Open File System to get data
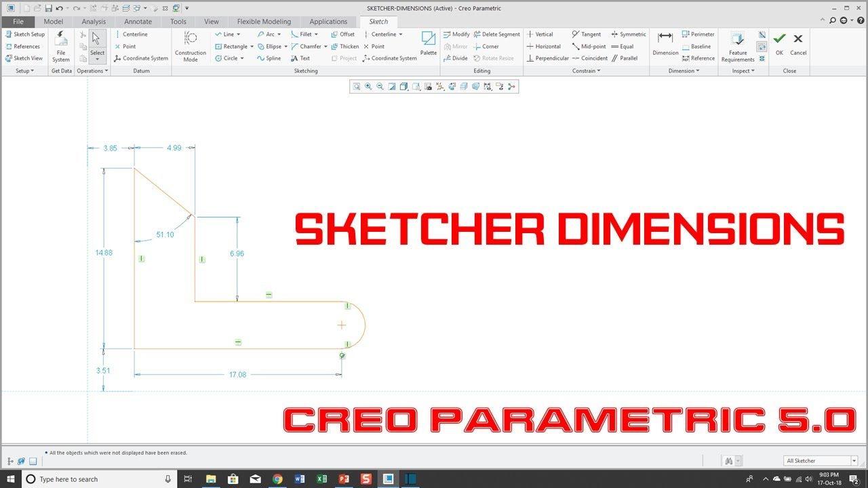868x488 pixels. pos(61,46)
